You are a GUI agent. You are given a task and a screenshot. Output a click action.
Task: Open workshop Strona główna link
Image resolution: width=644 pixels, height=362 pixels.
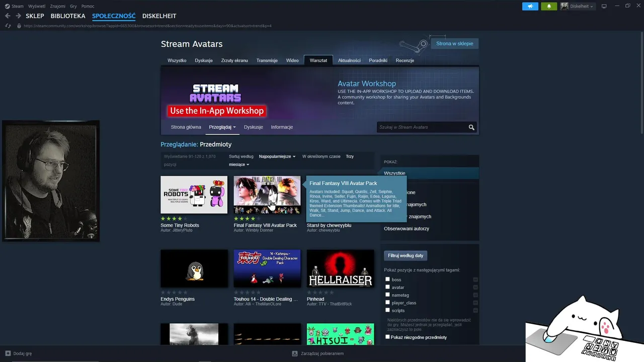click(186, 127)
